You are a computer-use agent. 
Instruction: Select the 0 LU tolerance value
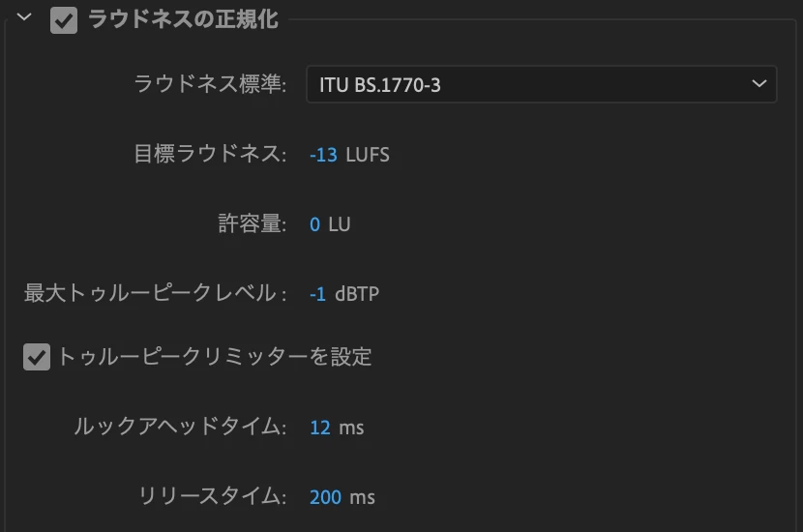[x=314, y=224]
